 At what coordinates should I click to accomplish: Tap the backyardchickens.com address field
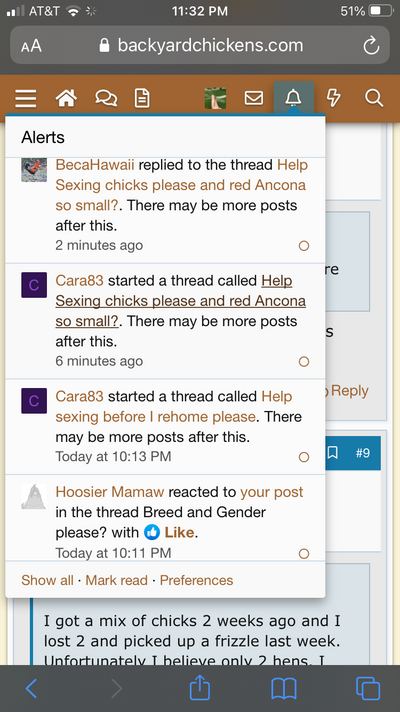(x=200, y=45)
